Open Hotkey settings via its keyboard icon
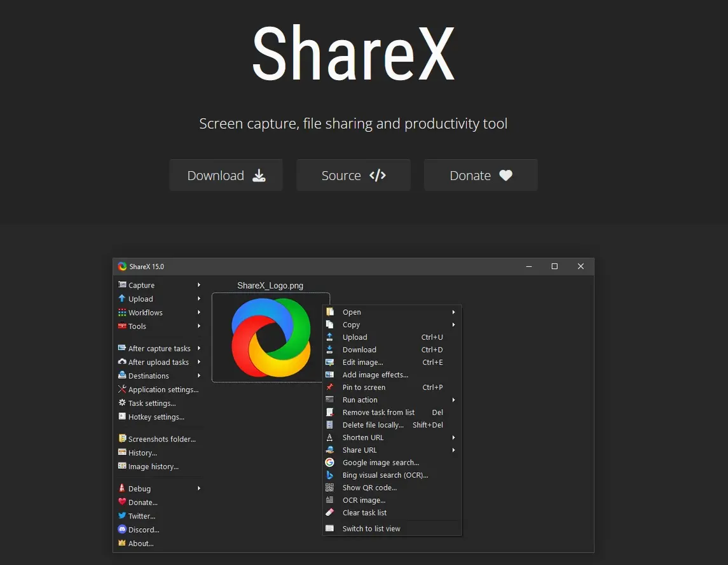728x565 pixels. point(122,417)
